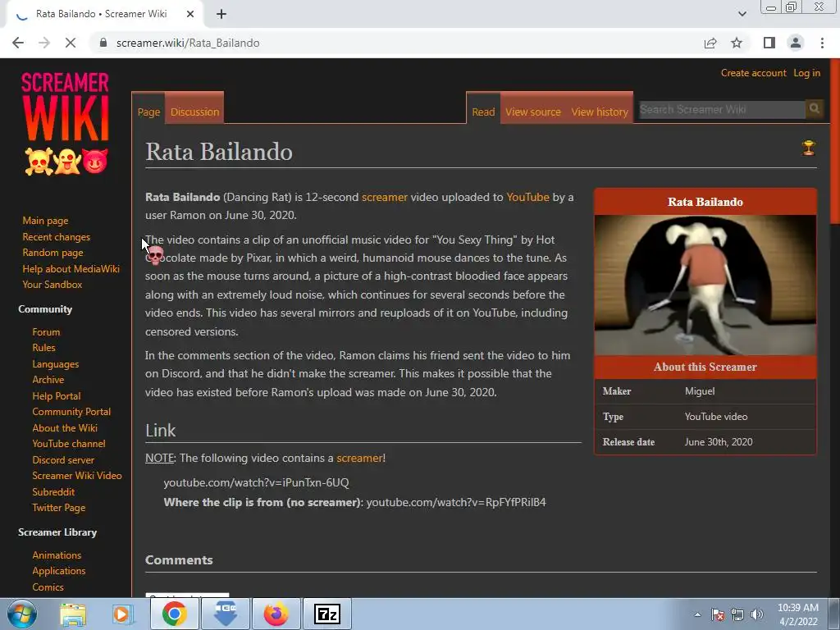Click the trophy icon beside title
The width and height of the screenshot is (840, 630).
(808, 148)
